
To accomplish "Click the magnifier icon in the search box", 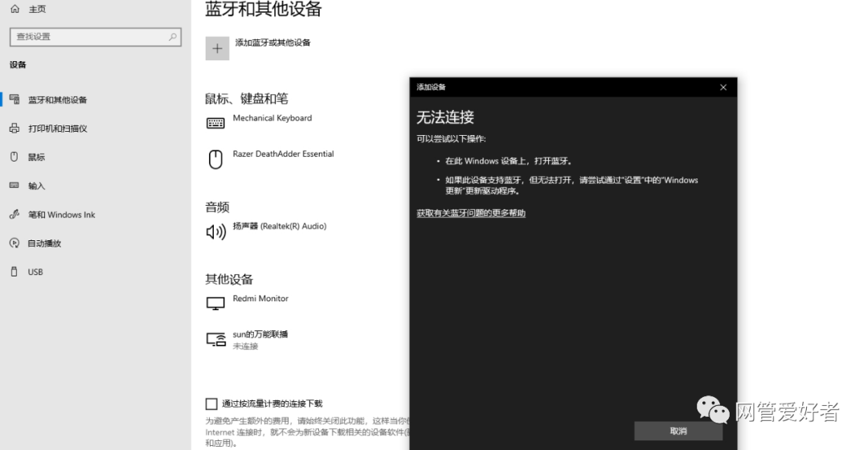I will pos(173,36).
